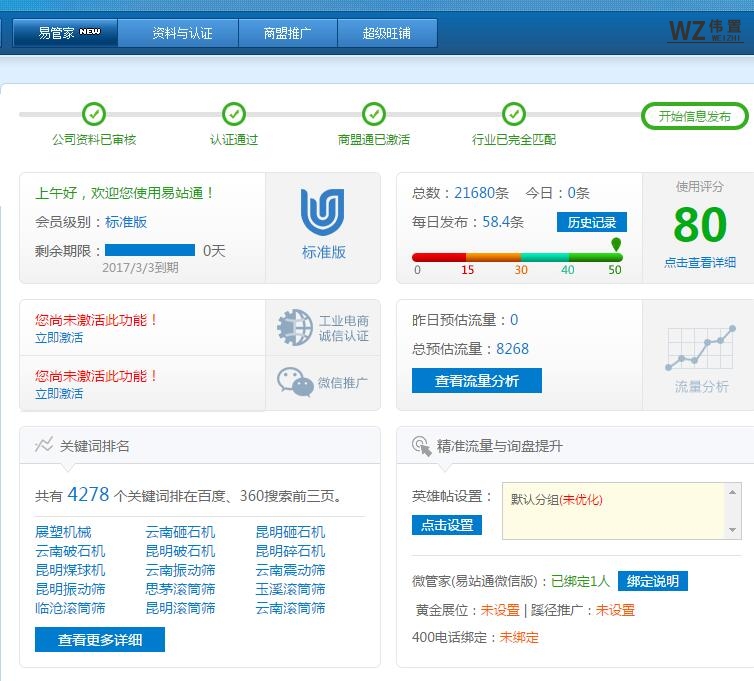Click 查看更多详细 keyword details button

click(x=100, y=640)
